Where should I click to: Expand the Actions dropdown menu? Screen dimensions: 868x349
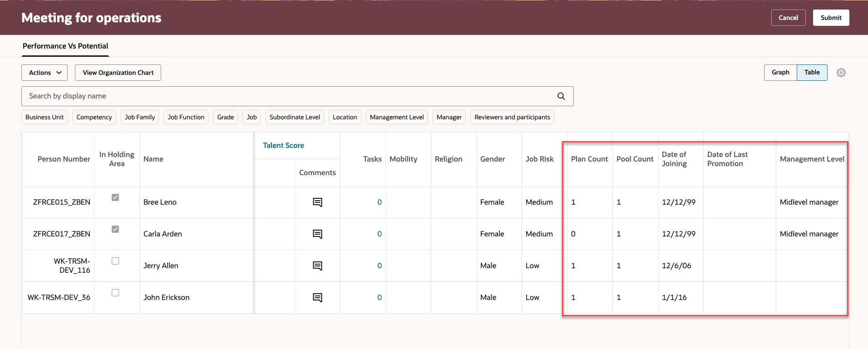pyautogui.click(x=44, y=73)
